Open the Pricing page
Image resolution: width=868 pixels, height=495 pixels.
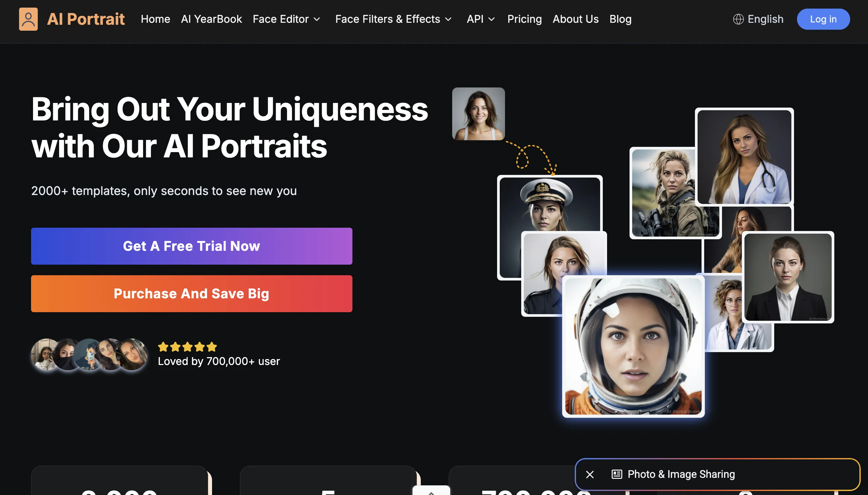pos(524,19)
